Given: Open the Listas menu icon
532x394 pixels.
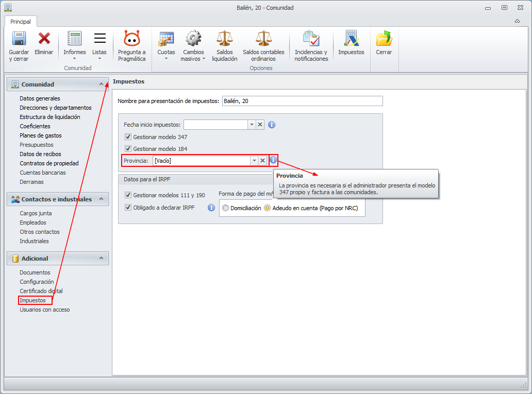Looking at the screenshot, I should [x=100, y=38].
